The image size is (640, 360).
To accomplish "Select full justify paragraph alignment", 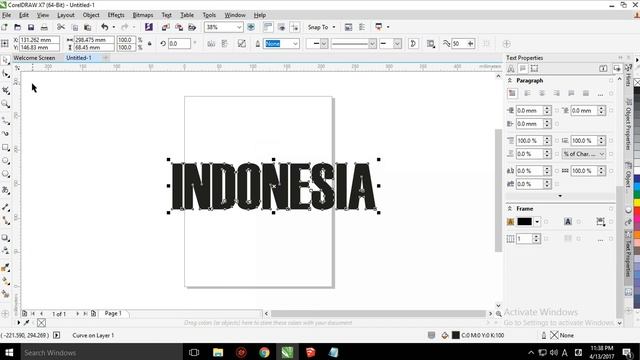I will coord(571,93).
